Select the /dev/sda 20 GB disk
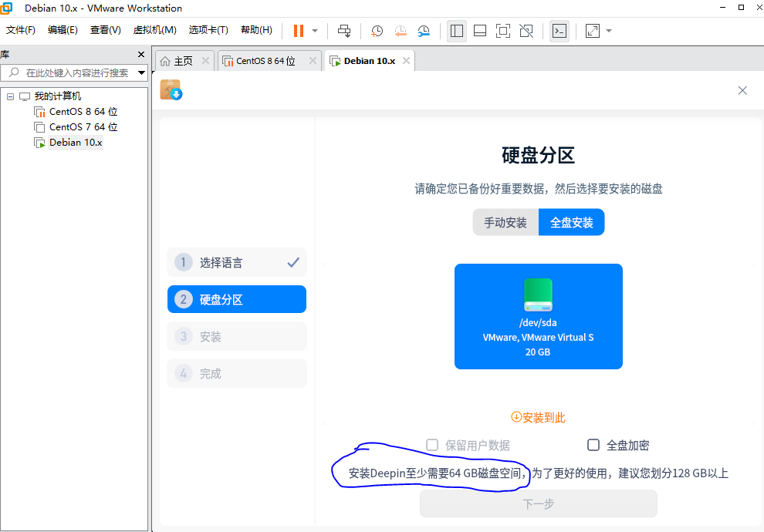The height and width of the screenshot is (532, 764). tap(539, 316)
